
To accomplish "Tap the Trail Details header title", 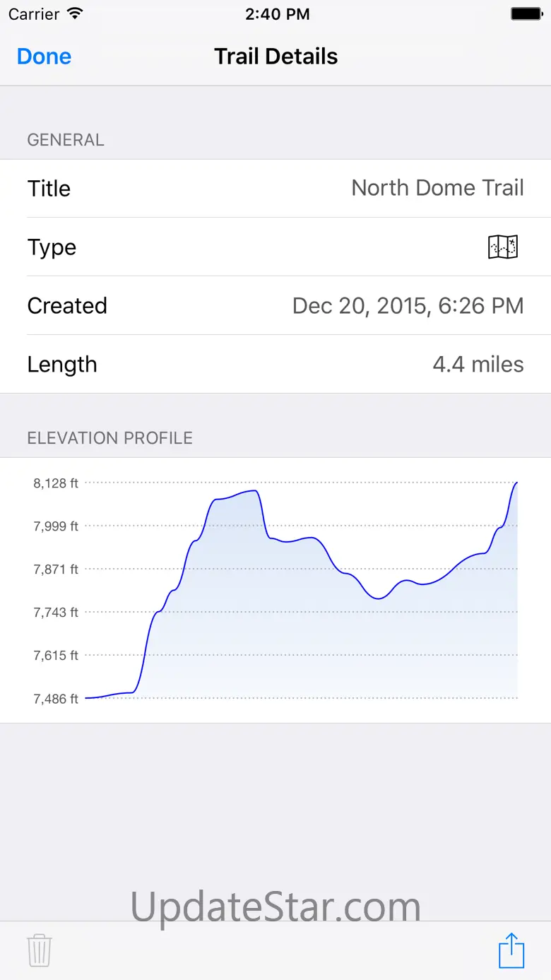I will pos(275,57).
